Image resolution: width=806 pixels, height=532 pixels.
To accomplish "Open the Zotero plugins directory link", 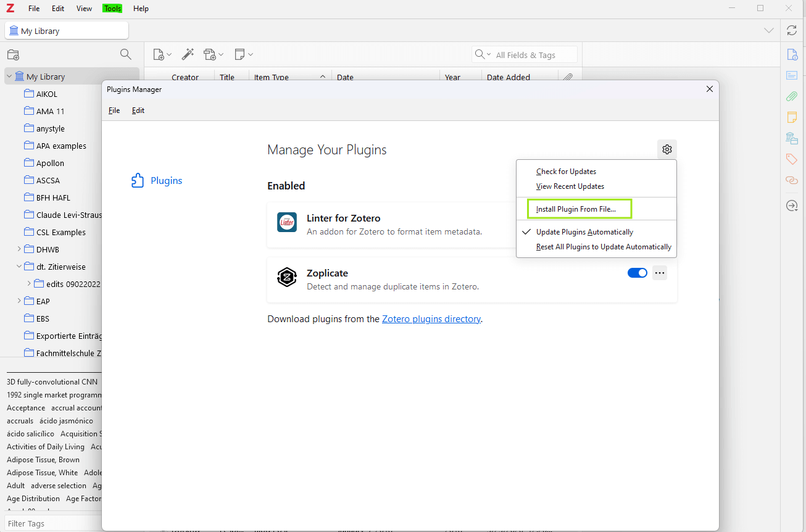I will [x=431, y=319].
